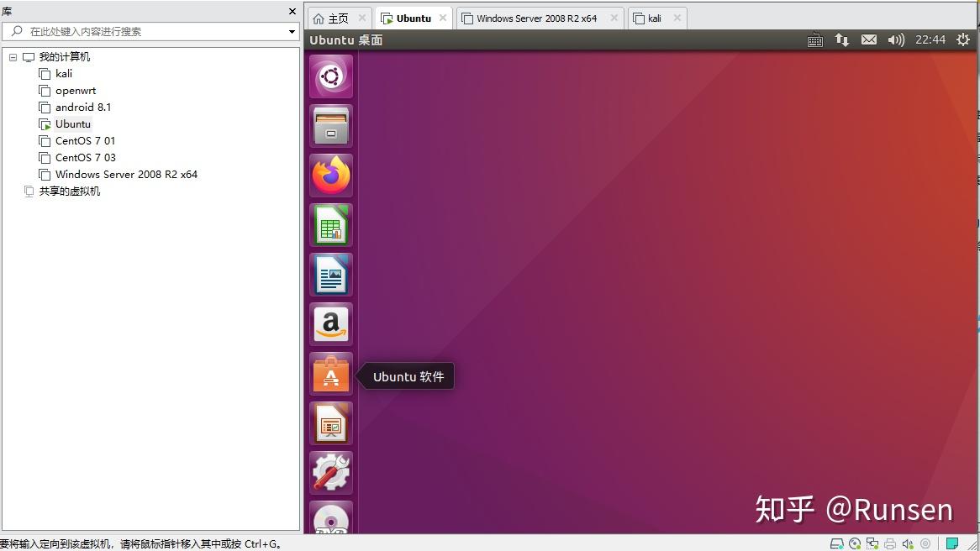Collapse the 我的计算机 tree node

click(x=13, y=57)
